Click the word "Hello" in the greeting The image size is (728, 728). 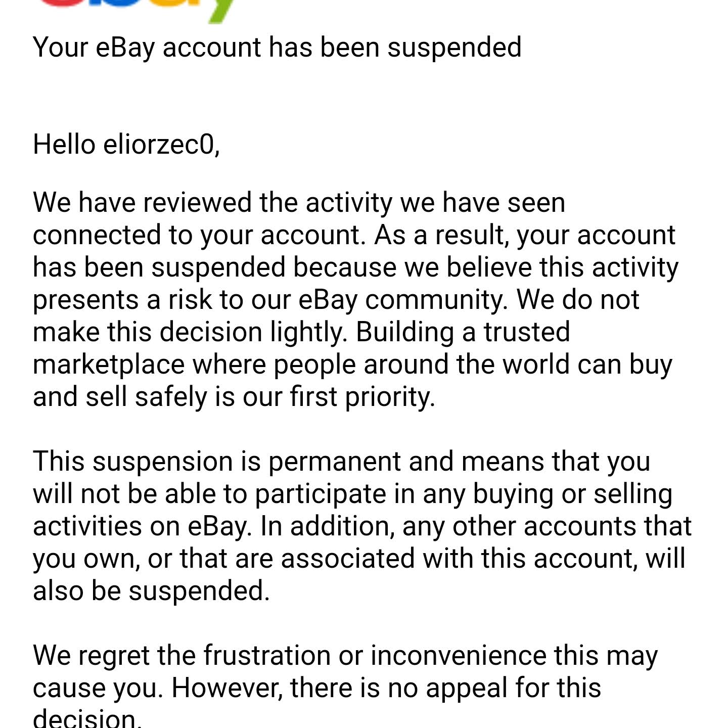(64, 145)
